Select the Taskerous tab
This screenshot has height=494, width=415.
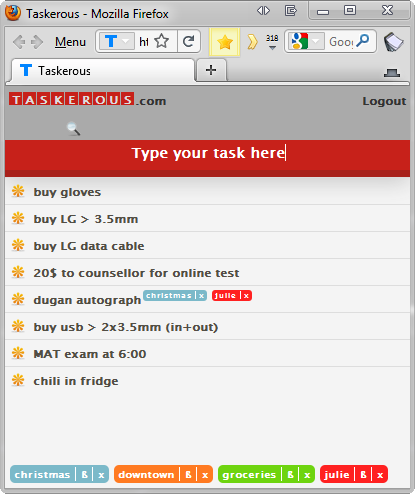tap(102, 71)
